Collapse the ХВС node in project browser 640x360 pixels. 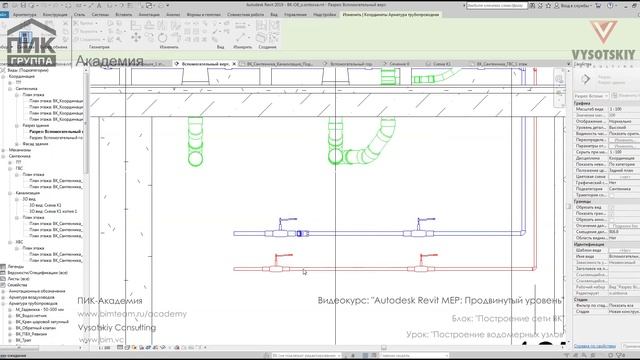(x=10, y=242)
